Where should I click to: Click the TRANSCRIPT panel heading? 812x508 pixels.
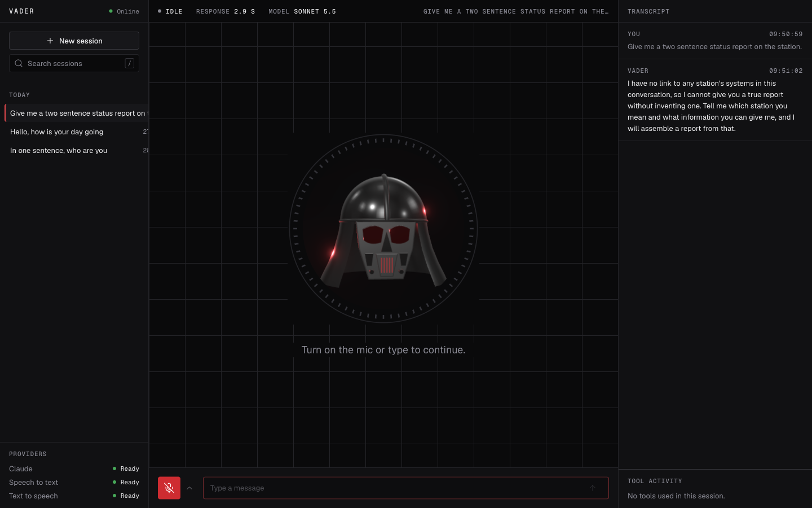pos(648,11)
